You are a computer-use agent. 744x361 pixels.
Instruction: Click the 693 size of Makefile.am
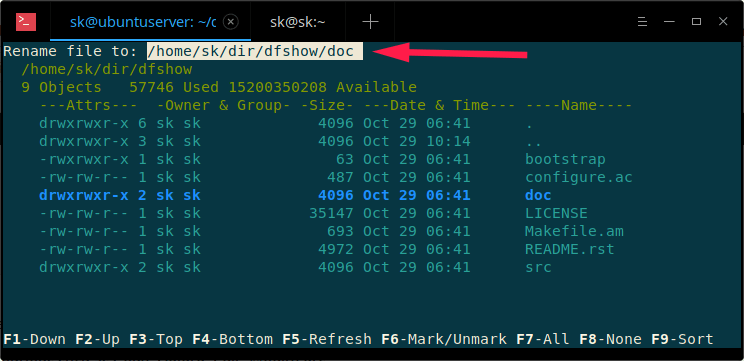tap(340, 231)
